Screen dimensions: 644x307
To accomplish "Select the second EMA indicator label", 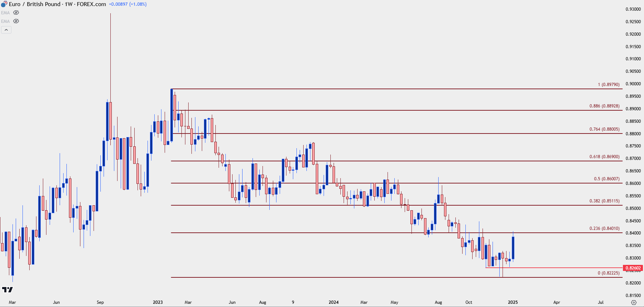I will [x=5, y=21].
